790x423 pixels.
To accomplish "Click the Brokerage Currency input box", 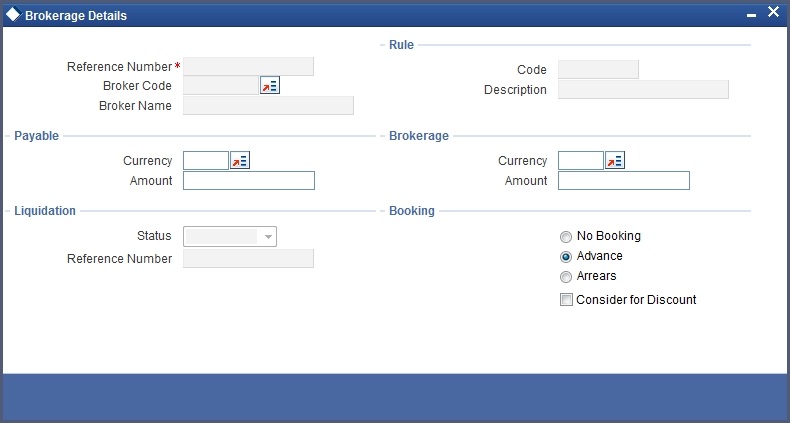I will click(581, 161).
